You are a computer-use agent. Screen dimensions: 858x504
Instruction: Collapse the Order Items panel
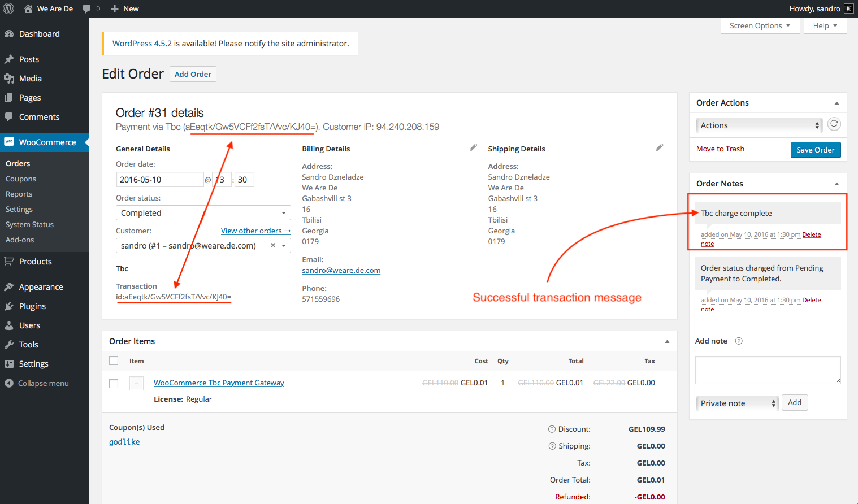coord(667,341)
